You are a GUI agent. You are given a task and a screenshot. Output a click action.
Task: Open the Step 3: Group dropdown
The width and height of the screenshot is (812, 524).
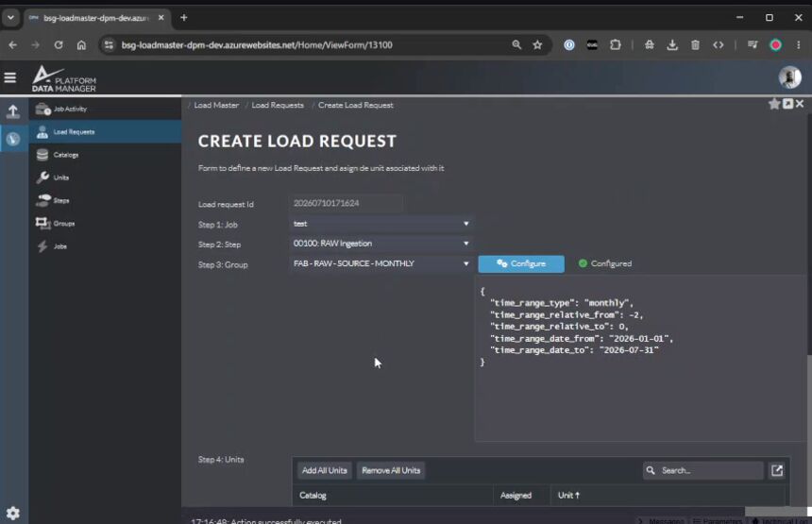click(381, 263)
